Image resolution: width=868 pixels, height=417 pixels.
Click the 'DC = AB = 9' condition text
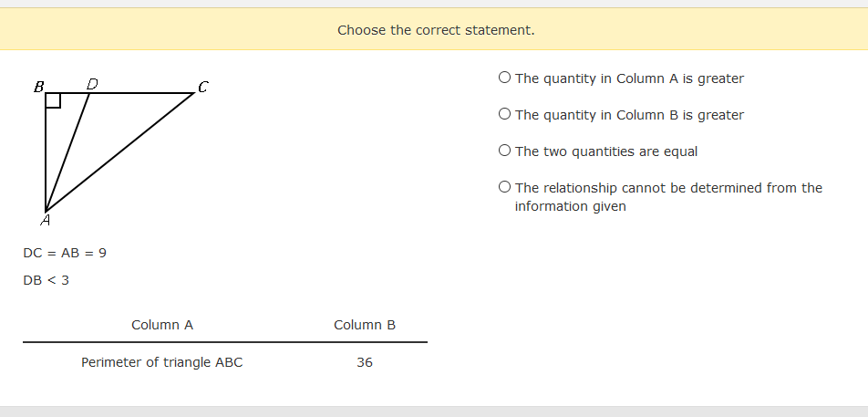65,253
